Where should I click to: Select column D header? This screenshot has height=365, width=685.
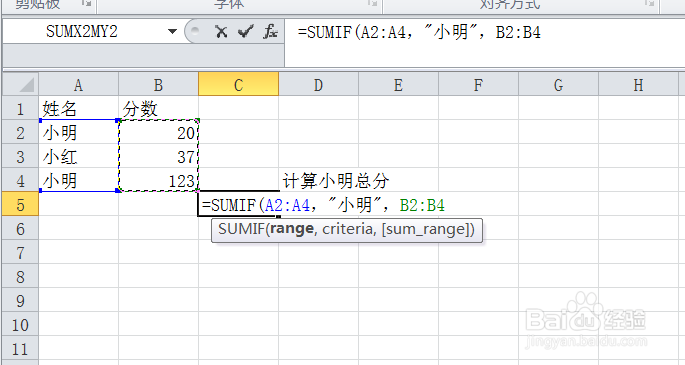tap(318, 85)
